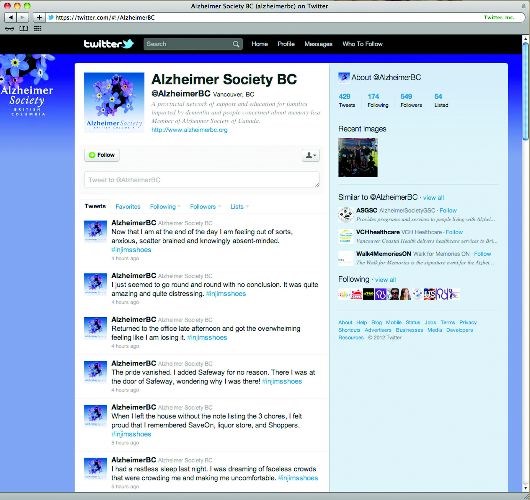The width and height of the screenshot is (530, 500).
Task: Open Messages in the top navigation
Action: pyautogui.click(x=318, y=44)
